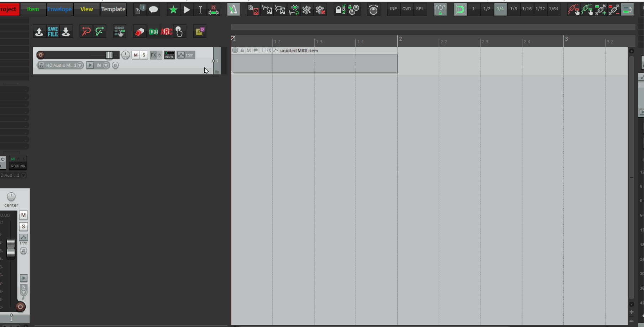The height and width of the screenshot is (327, 644).
Task: Set grid division to 1/16
Action: click(x=527, y=9)
